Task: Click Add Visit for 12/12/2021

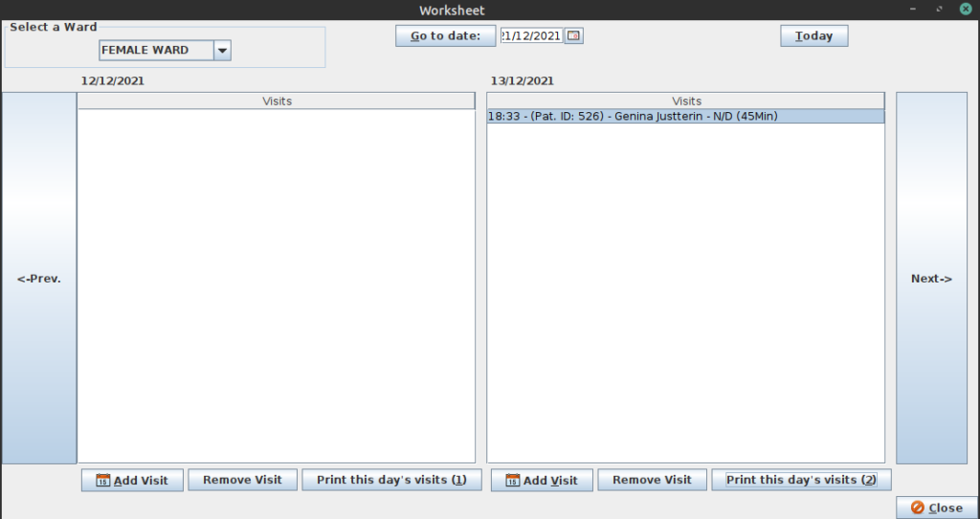Action: point(132,481)
